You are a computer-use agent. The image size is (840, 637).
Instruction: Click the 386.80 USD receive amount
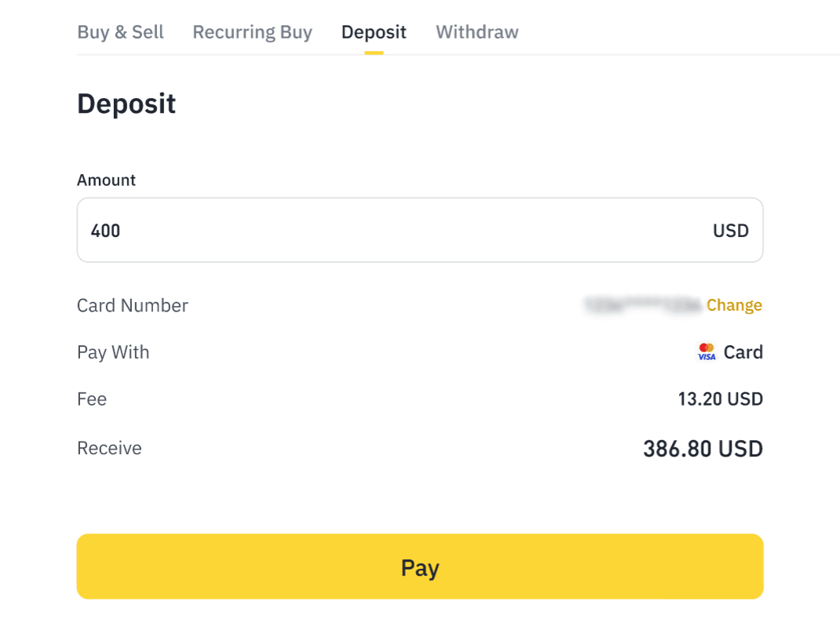click(703, 449)
